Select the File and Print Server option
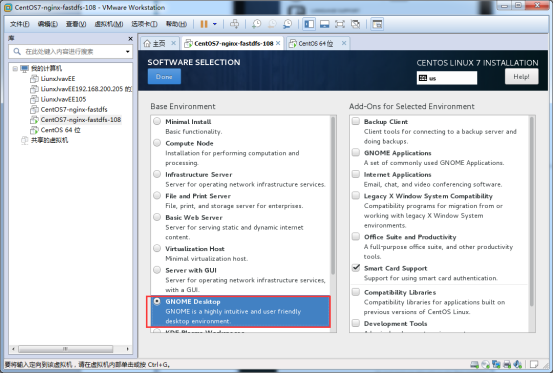Image resolution: width=553 pixels, height=373 pixels. (x=157, y=196)
